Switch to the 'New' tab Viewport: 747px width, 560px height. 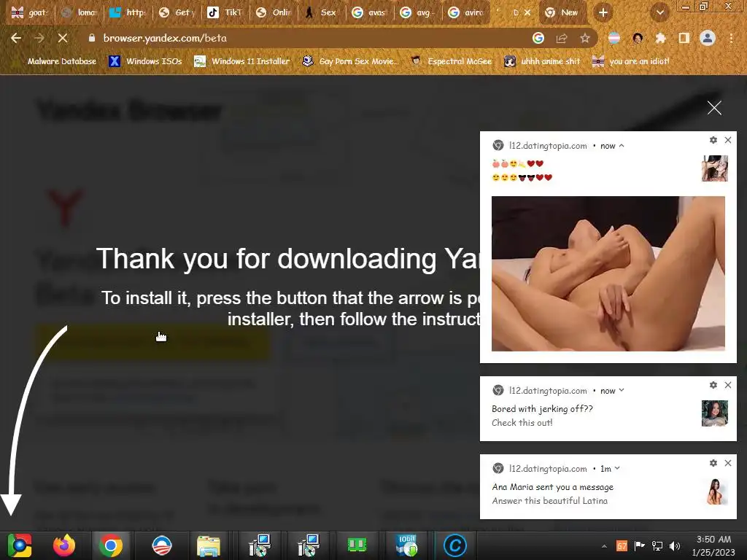tap(562, 13)
